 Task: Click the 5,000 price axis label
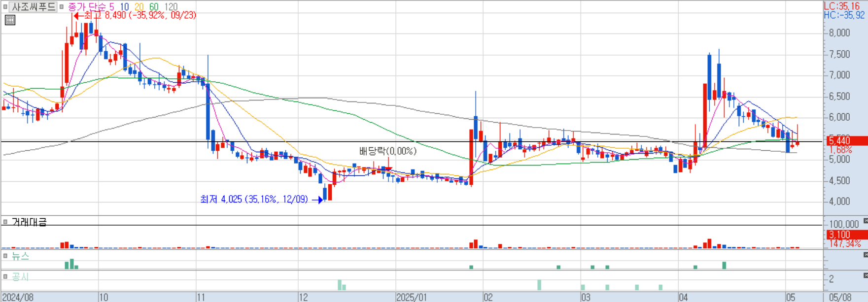click(x=839, y=159)
